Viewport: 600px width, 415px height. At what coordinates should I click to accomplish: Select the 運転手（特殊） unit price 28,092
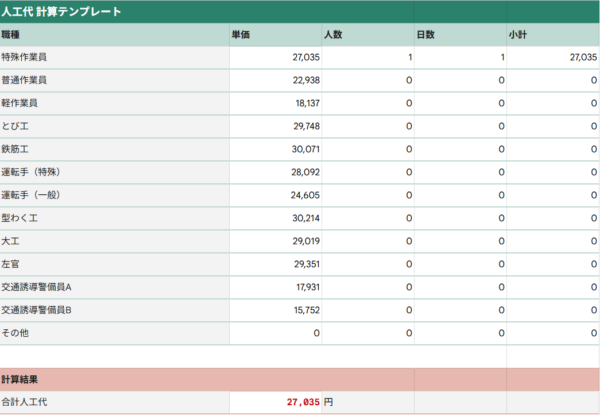point(275,171)
